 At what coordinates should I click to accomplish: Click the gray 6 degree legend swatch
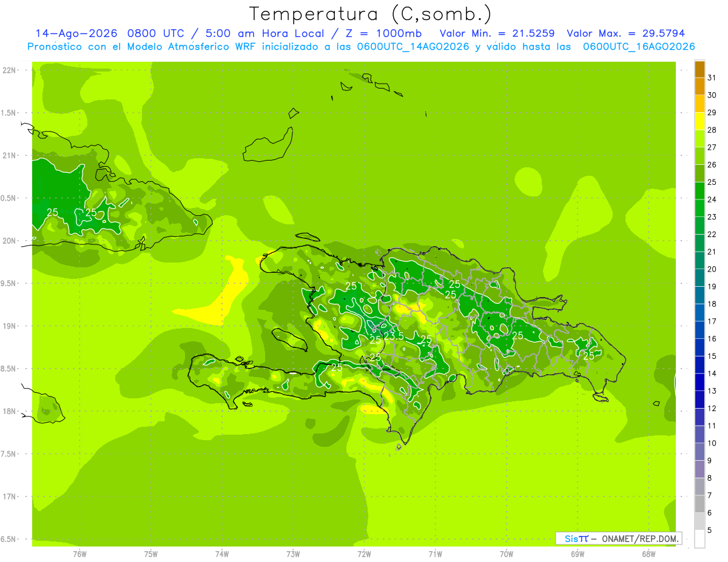[x=699, y=504]
